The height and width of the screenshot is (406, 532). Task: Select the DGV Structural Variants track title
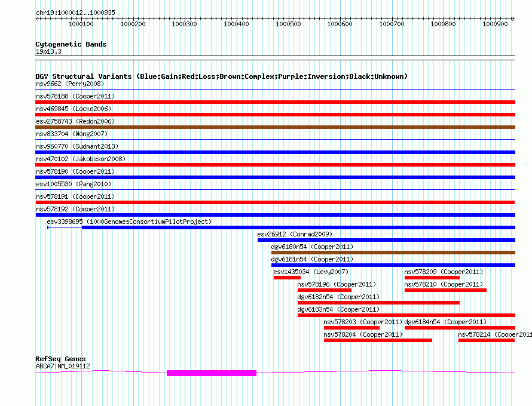pyautogui.click(x=222, y=76)
